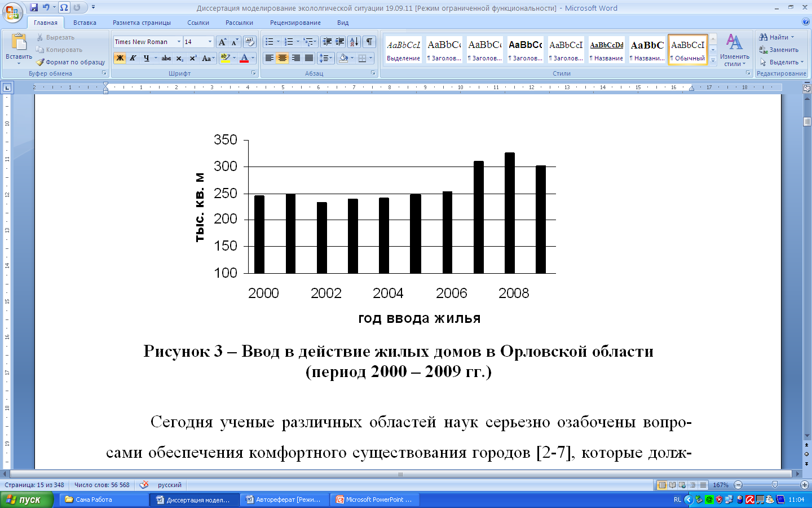Cut selection with Вырезать

pos(55,37)
